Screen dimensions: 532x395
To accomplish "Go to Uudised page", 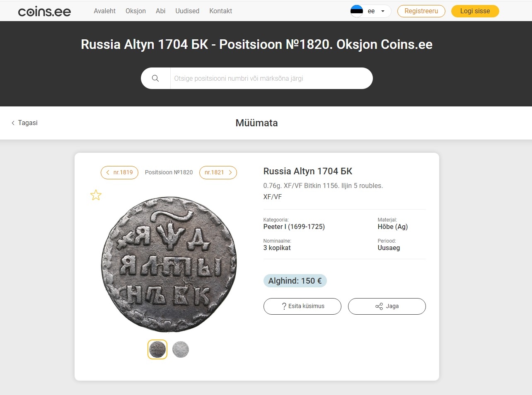I will [x=187, y=11].
